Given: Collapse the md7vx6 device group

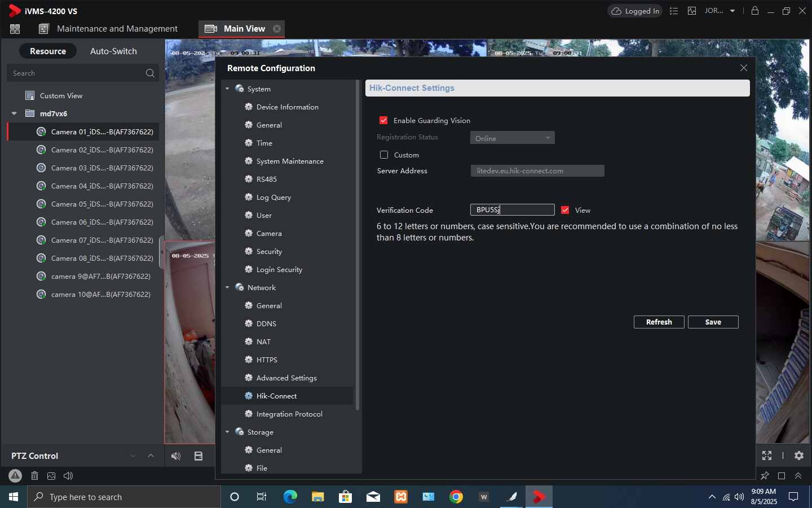Looking at the screenshot, I should coord(14,113).
